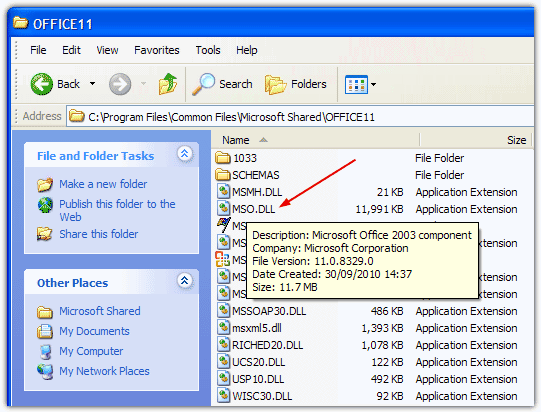Viewport: 541px width, 412px height.
Task: Select the MSO.DLL file icon
Action: pos(224,208)
